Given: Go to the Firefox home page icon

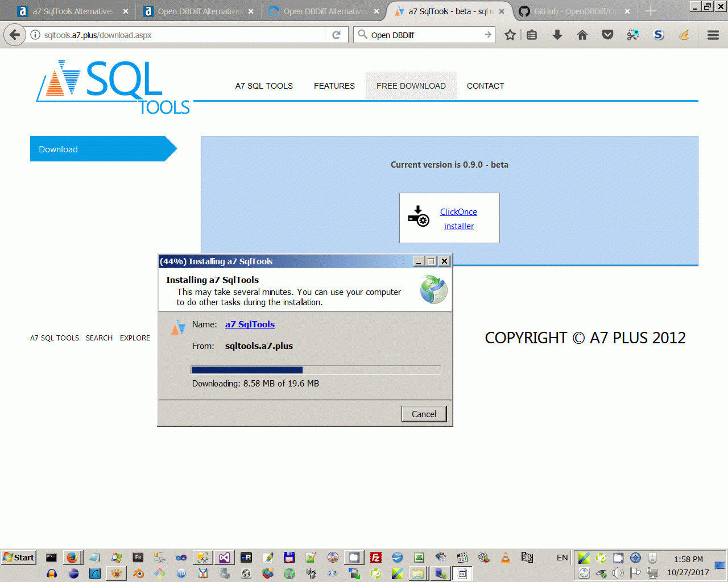Looking at the screenshot, I should [x=582, y=35].
